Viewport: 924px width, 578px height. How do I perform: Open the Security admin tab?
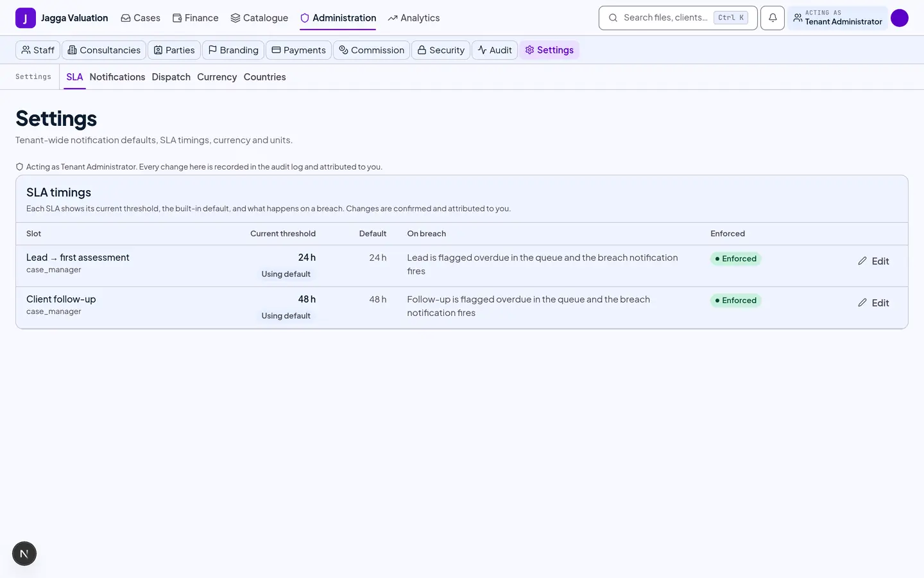(441, 50)
